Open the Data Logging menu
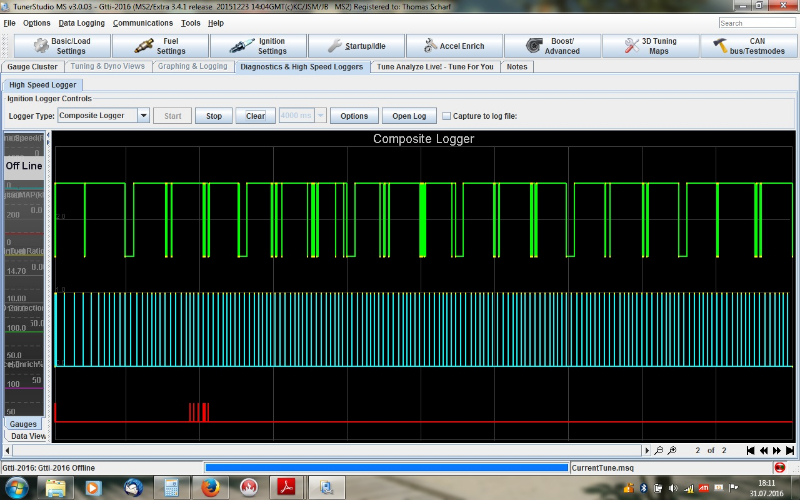800x500 pixels. coord(81,22)
